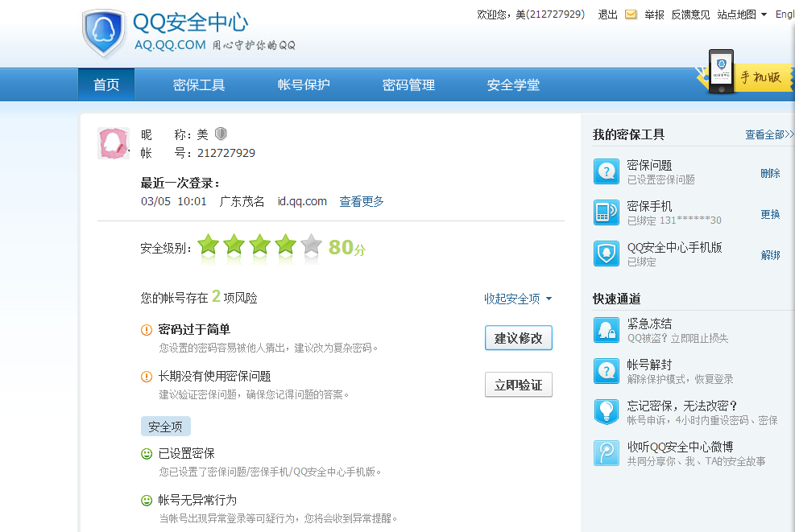Click the 收听QQ安全中心微博 icon
The height and width of the screenshot is (532, 795).
607,453
